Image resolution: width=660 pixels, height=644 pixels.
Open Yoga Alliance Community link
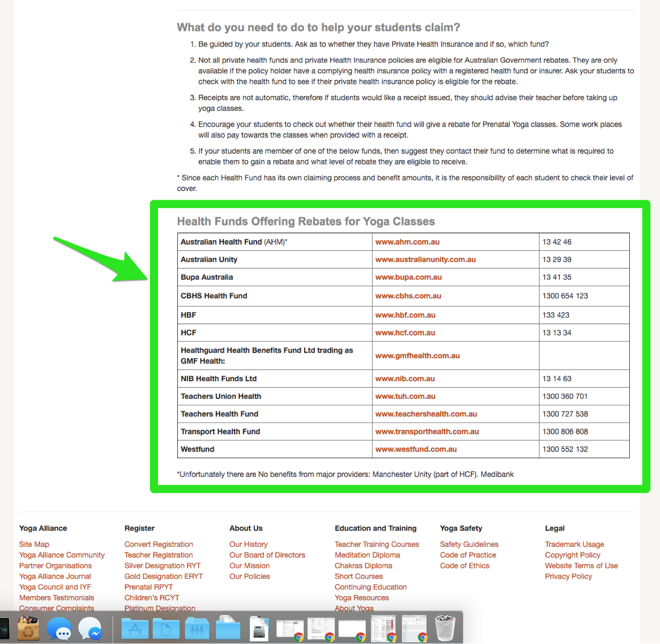[x=62, y=555]
